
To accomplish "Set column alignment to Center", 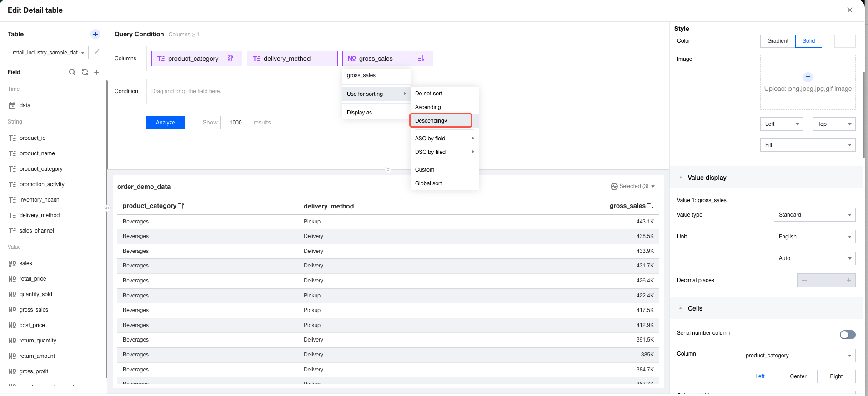I will [x=798, y=376].
